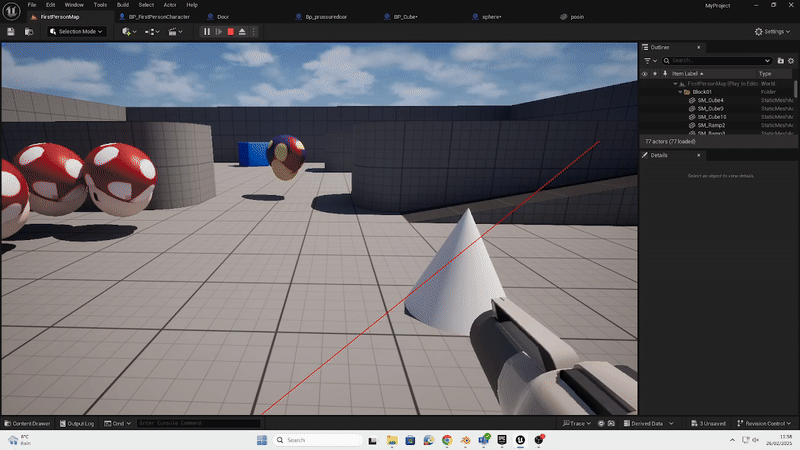Switch to FirstPersonMap tab
800x450 pixels.
[x=60, y=17]
